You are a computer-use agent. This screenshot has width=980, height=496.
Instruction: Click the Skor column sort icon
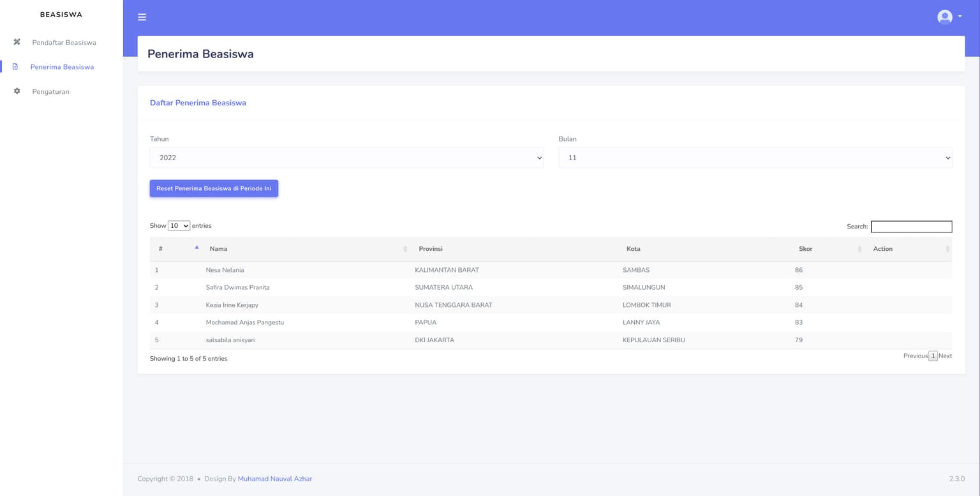point(859,249)
